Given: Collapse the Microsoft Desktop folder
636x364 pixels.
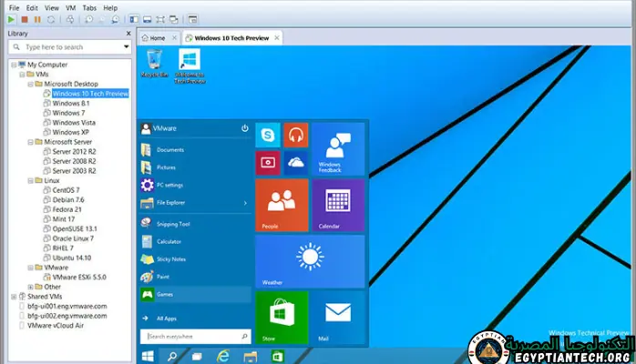Looking at the screenshot, I should (x=28, y=84).
